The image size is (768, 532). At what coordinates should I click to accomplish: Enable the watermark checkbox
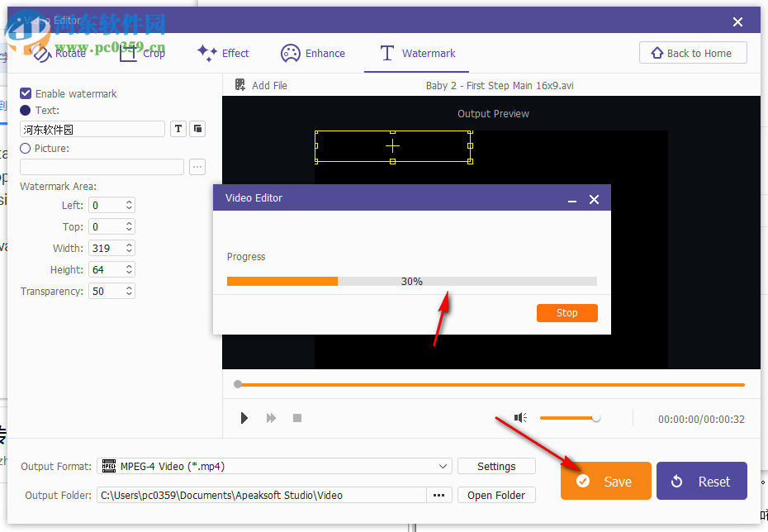click(x=24, y=93)
